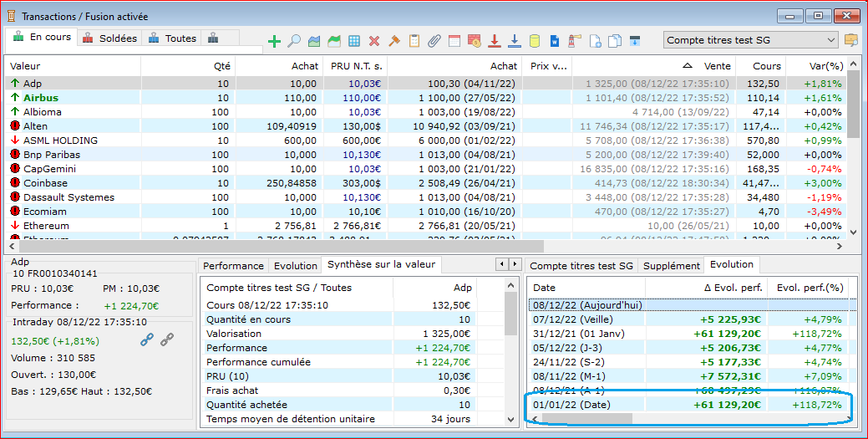Click the new document with plus icon
Viewport: 868px width, 439px height.
[x=595, y=40]
